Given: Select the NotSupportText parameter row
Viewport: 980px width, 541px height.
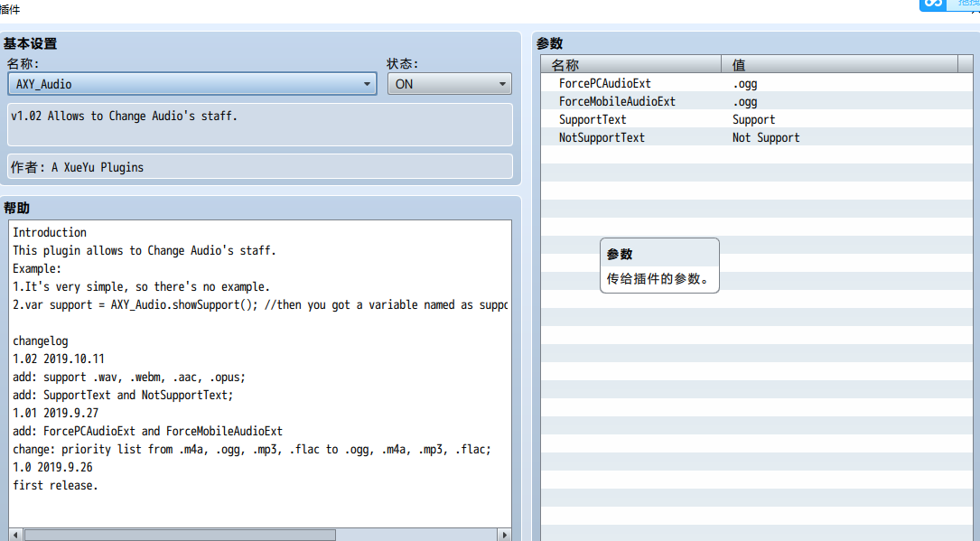Looking at the screenshot, I should pos(756,137).
